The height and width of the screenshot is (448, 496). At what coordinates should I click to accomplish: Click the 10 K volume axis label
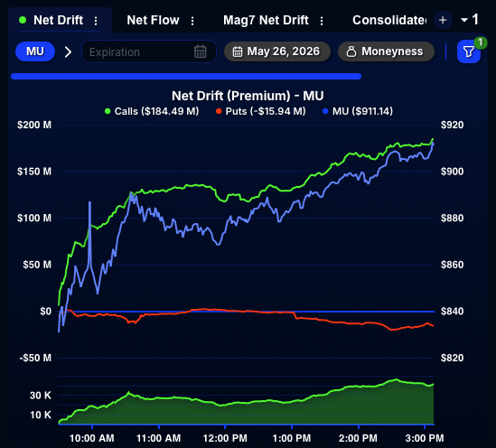click(x=41, y=415)
